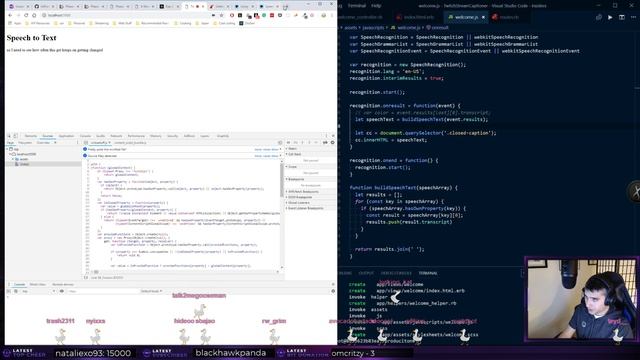
Task: Toggle the DevTools device toolbar
Action: click(x=16, y=136)
